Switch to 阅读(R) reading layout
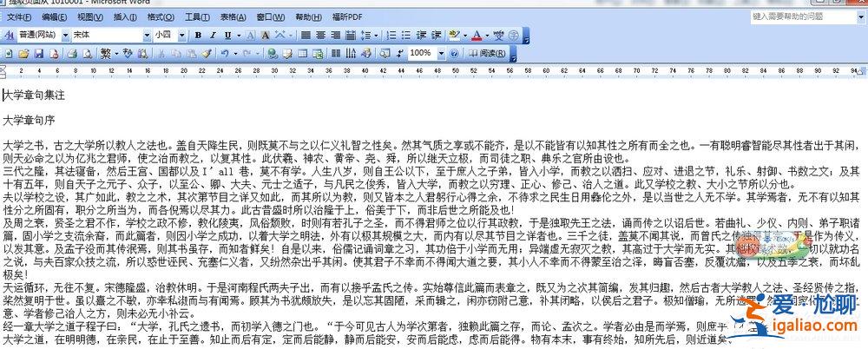868x349 pixels. click(x=487, y=54)
